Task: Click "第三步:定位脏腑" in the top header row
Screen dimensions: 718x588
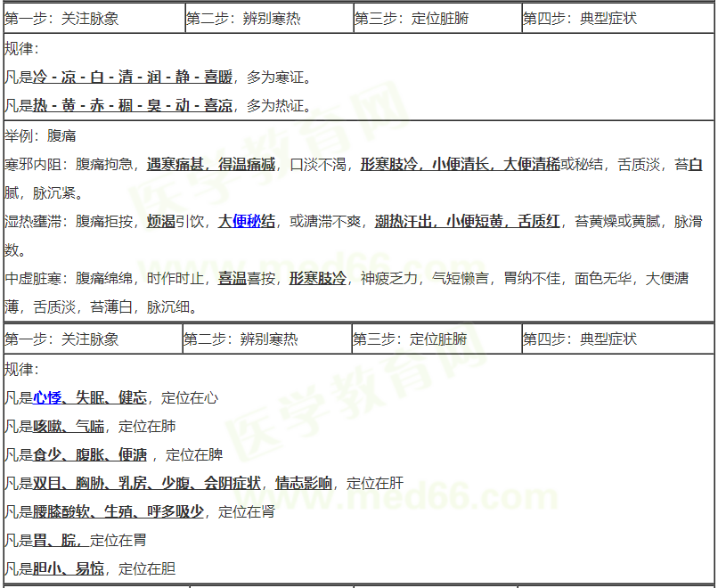Action: click(x=412, y=18)
